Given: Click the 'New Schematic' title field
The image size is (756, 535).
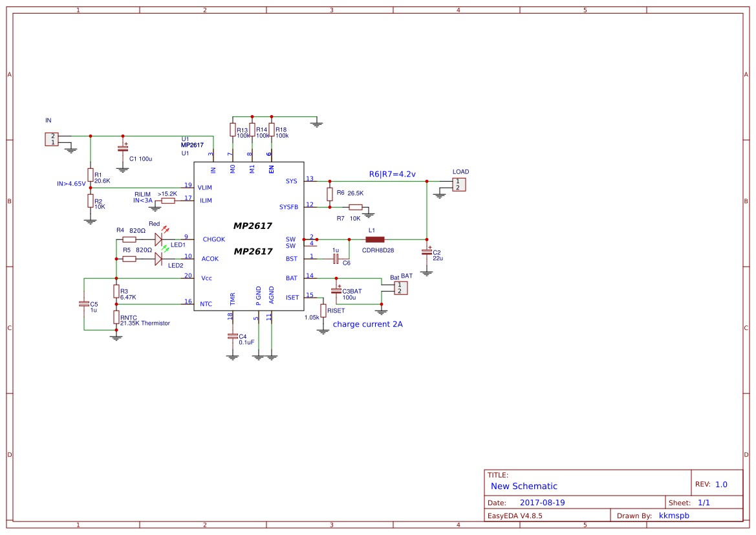Looking at the screenshot, I should point(524,486).
